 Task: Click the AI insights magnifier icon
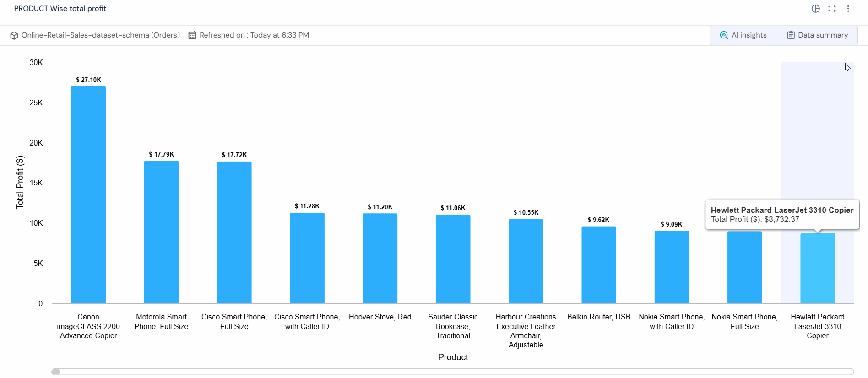pos(724,35)
